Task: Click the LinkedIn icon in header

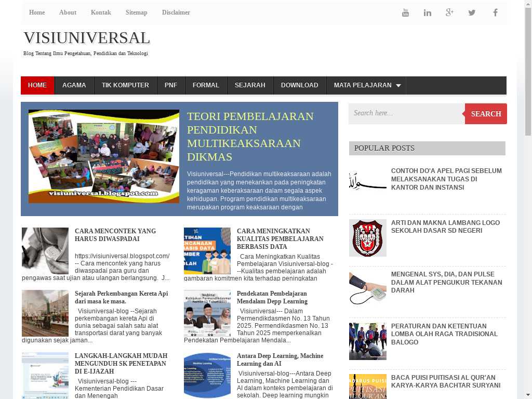Action: pos(427,12)
